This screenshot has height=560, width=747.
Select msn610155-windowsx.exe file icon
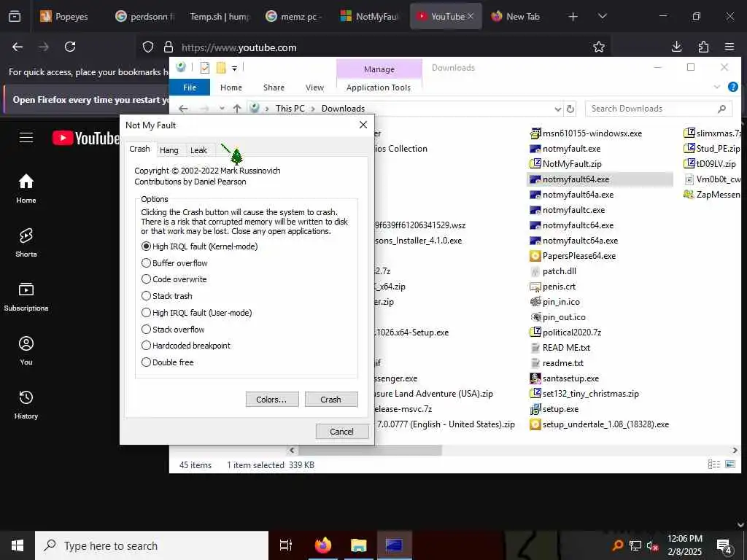[535, 133]
